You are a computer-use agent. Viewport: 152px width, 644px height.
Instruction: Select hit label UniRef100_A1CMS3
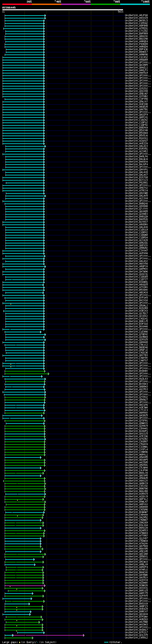136,389
